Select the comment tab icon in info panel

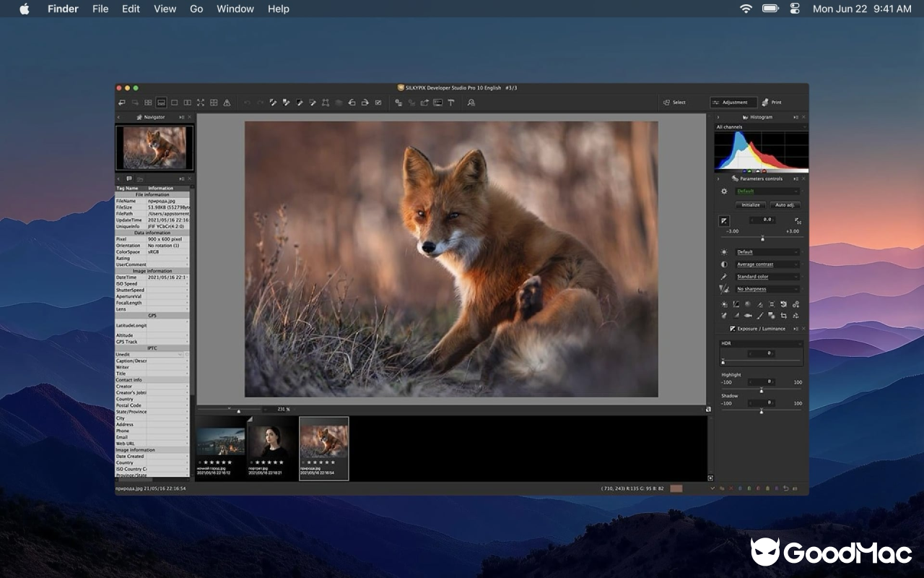coord(129,178)
